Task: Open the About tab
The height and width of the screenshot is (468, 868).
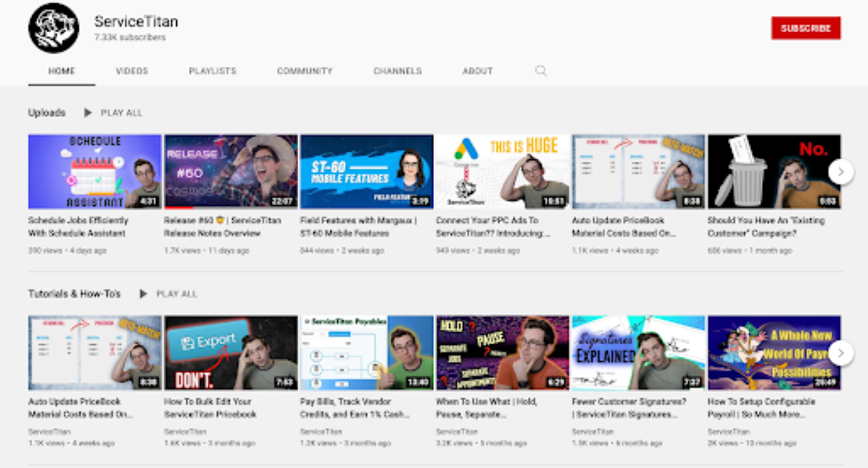Action: pos(477,71)
